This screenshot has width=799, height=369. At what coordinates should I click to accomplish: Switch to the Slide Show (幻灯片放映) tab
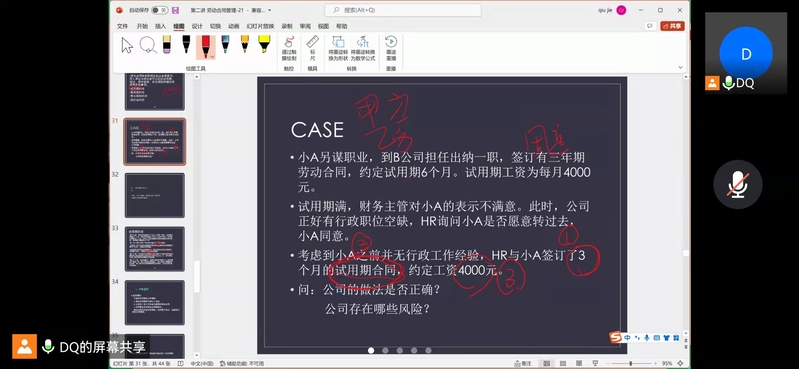tap(260, 27)
